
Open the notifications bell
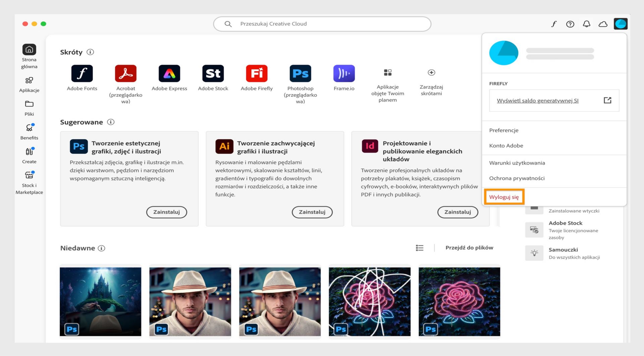click(x=587, y=24)
